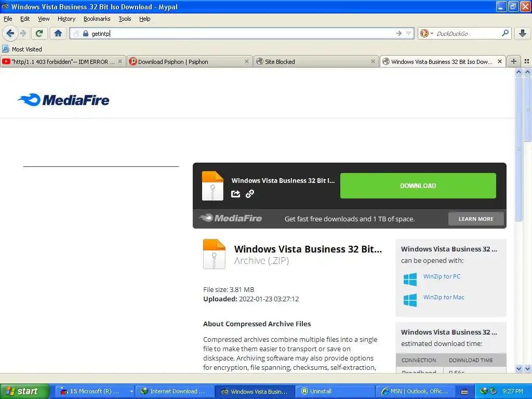The height and width of the screenshot is (399, 532).
Task: Open the Most Visited bookmarks folder
Action: click(x=22, y=49)
